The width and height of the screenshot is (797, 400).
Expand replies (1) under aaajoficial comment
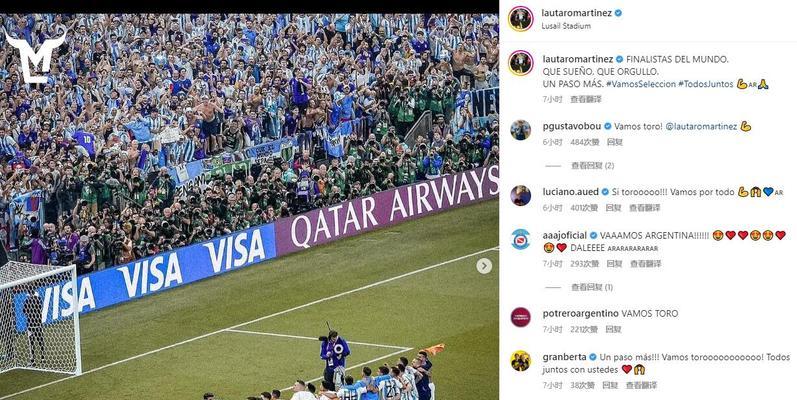pyautogui.click(x=592, y=287)
